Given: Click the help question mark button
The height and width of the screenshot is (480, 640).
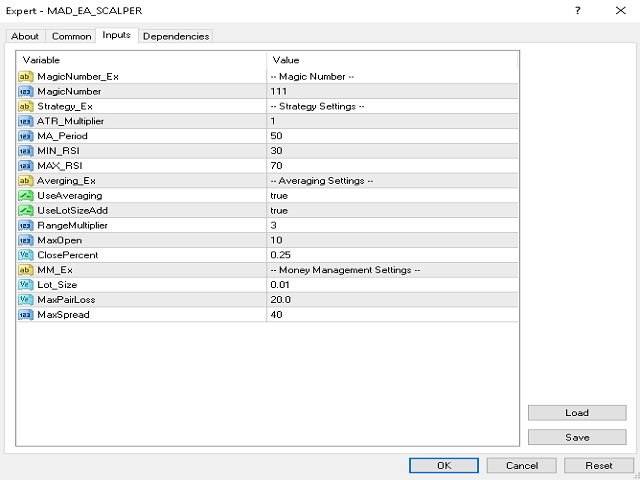Looking at the screenshot, I should (x=578, y=11).
